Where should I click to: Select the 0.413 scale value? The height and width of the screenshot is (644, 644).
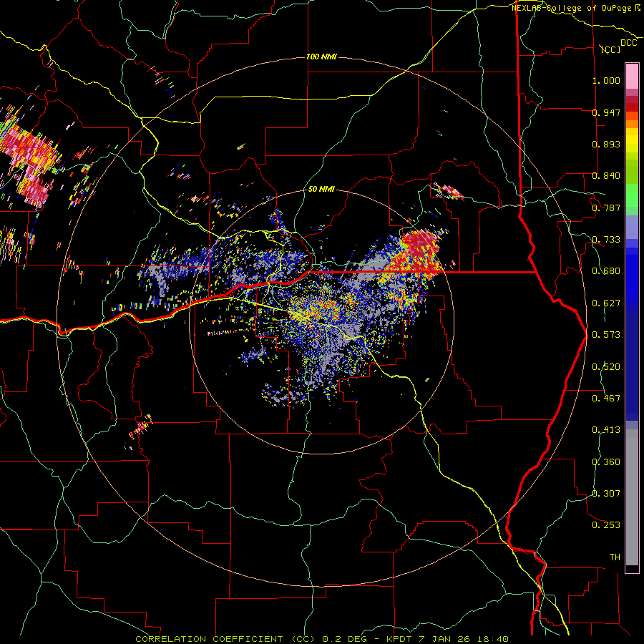tap(606, 430)
